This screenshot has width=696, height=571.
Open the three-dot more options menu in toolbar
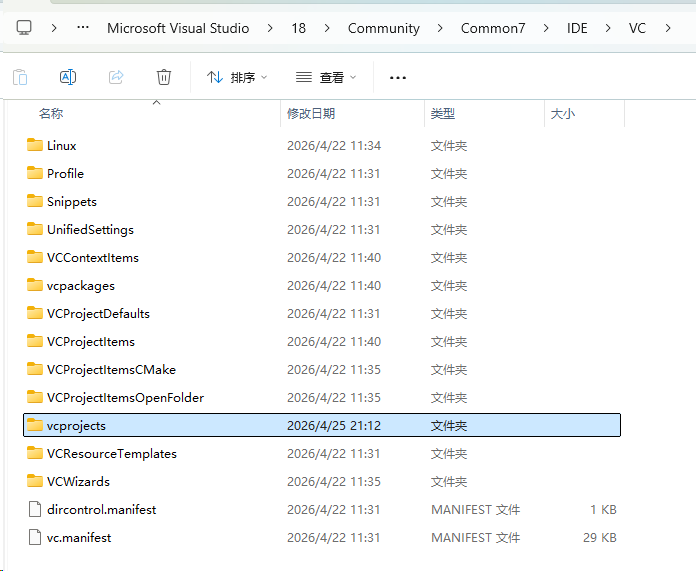398,77
